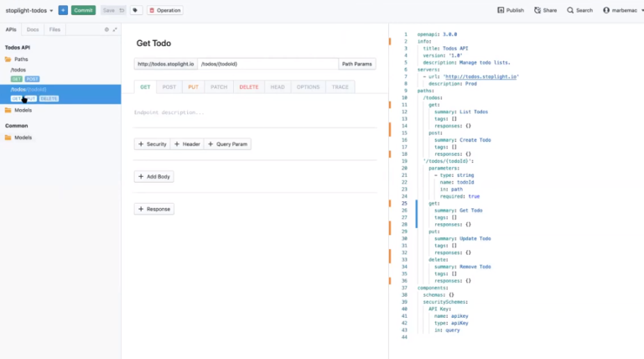The width and height of the screenshot is (644, 359).
Task: Click the undo arrow beside Save
Action: point(122,10)
